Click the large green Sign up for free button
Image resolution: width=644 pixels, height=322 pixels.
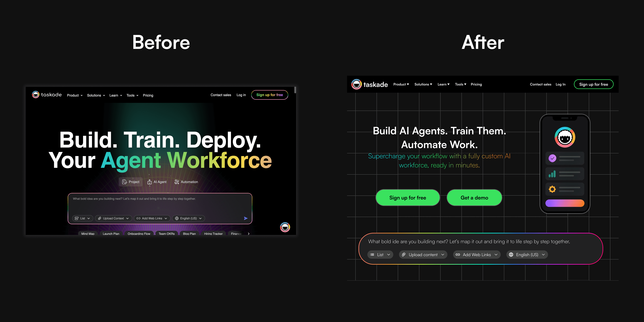(x=408, y=198)
